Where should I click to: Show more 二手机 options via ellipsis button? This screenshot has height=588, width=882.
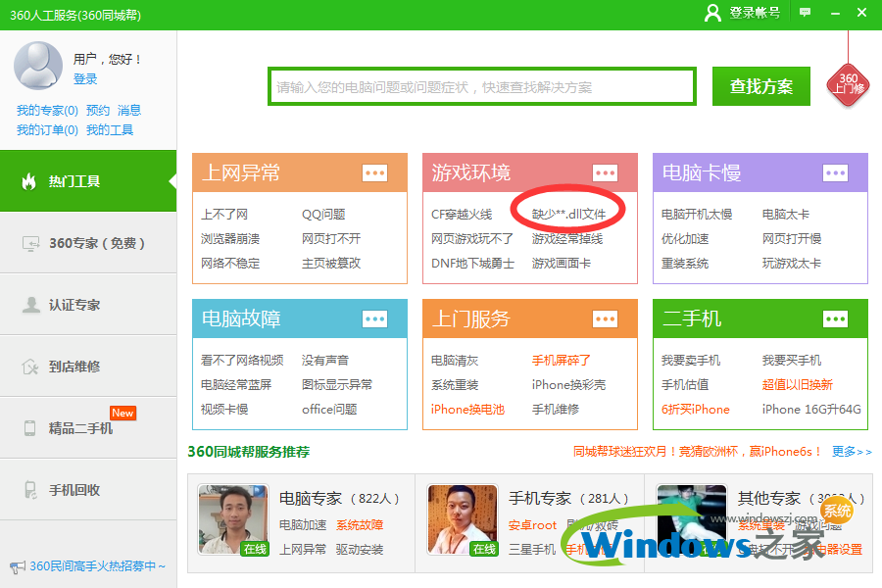(835, 318)
